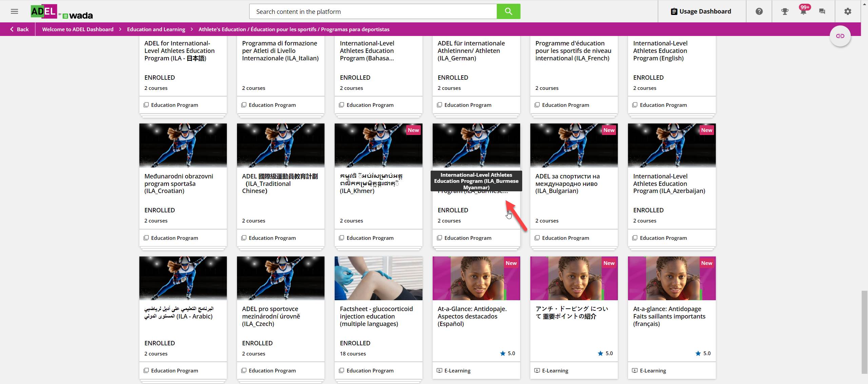Open International-Level Athletes Program (Bahasa) title
The image size is (868, 384).
[367, 51]
